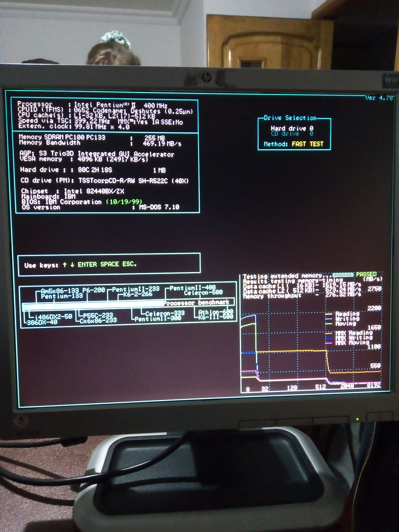399x532 pixels.
Task: Click the 'Am5x86-133' benchmark marker label
Action: [x=60, y=291]
